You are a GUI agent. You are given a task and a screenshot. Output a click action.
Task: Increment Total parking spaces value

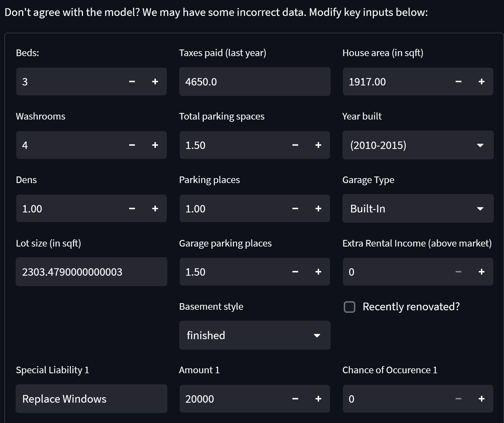318,145
